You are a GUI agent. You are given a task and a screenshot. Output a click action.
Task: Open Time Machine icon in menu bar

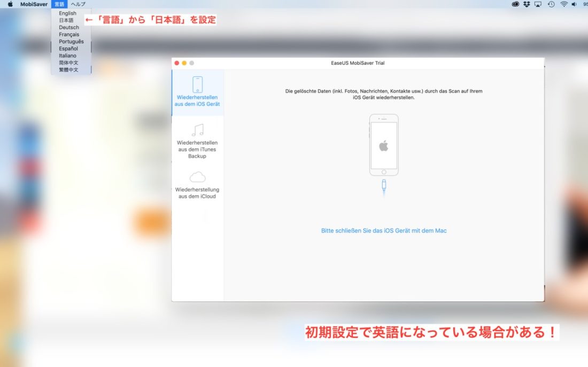pyautogui.click(x=551, y=4)
